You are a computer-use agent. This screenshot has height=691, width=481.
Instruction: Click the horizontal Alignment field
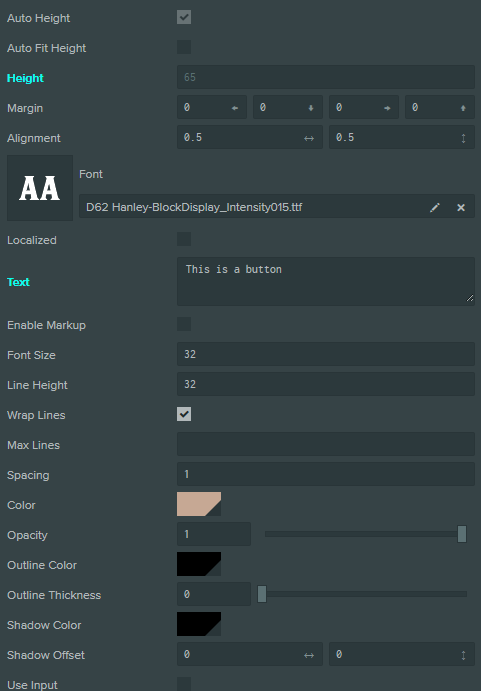coord(250,137)
